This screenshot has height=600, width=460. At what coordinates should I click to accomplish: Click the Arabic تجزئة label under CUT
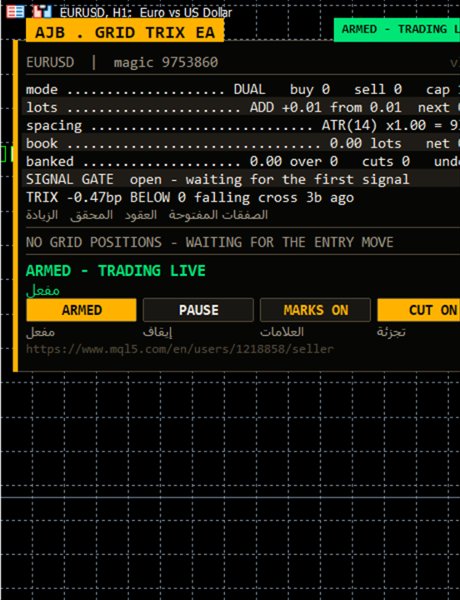(391, 332)
